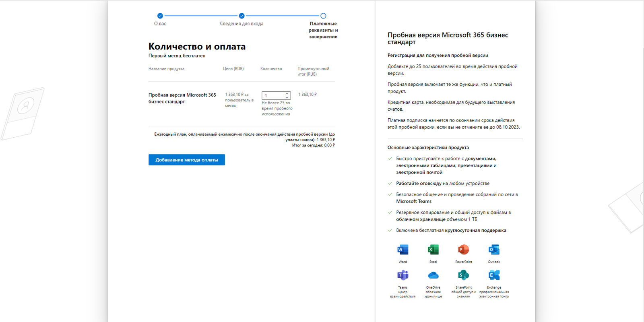
Task: Increase user quantity with the up arrow
Action: pyautogui.click(x=287, y=94)
